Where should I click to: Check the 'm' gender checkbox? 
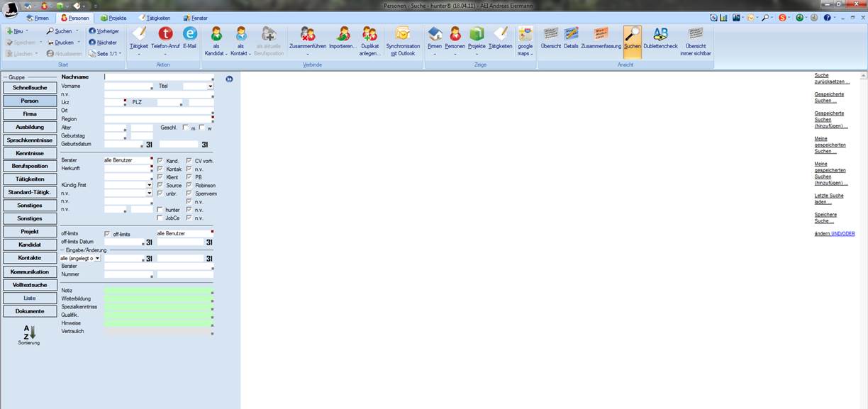coord(185,128)
